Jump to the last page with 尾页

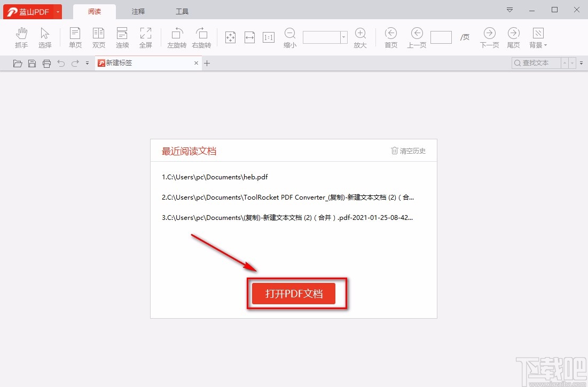point(513,37)
